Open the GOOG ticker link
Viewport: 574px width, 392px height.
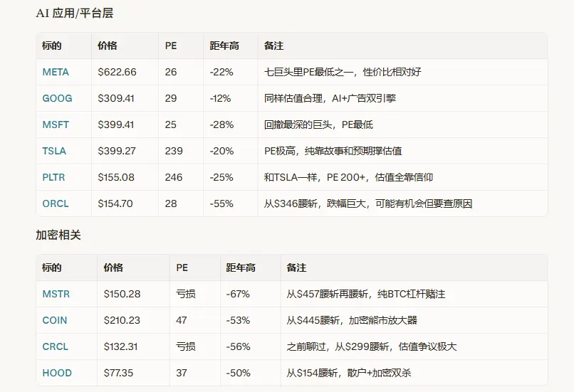(x=57, y=98)
